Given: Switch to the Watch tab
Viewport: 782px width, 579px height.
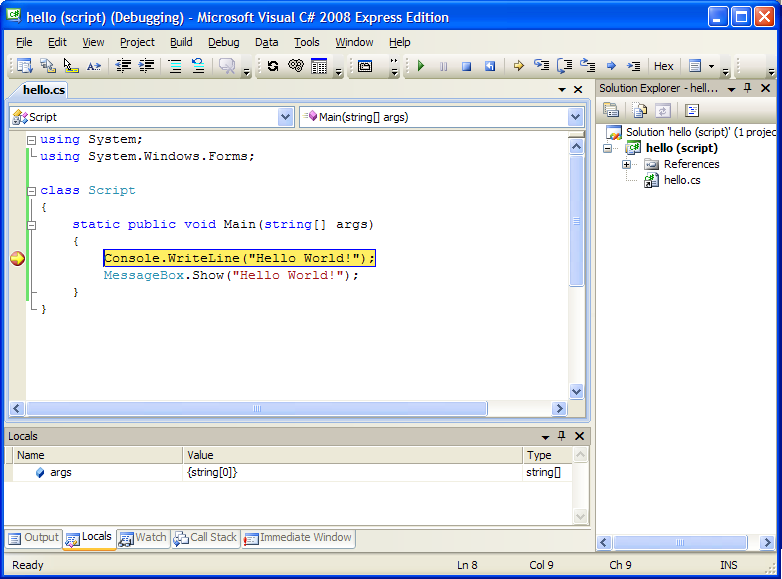Looking at the screenshot, I should 143,538.
